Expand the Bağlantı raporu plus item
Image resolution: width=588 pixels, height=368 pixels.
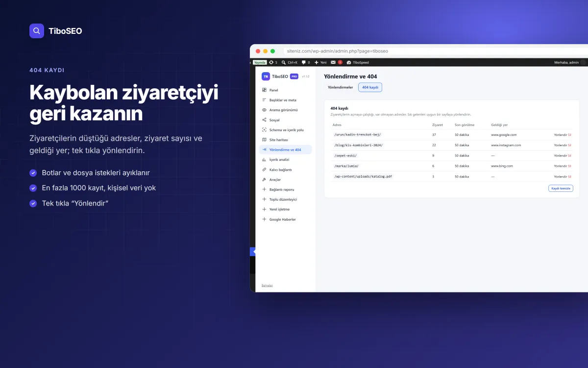(264, 189)
